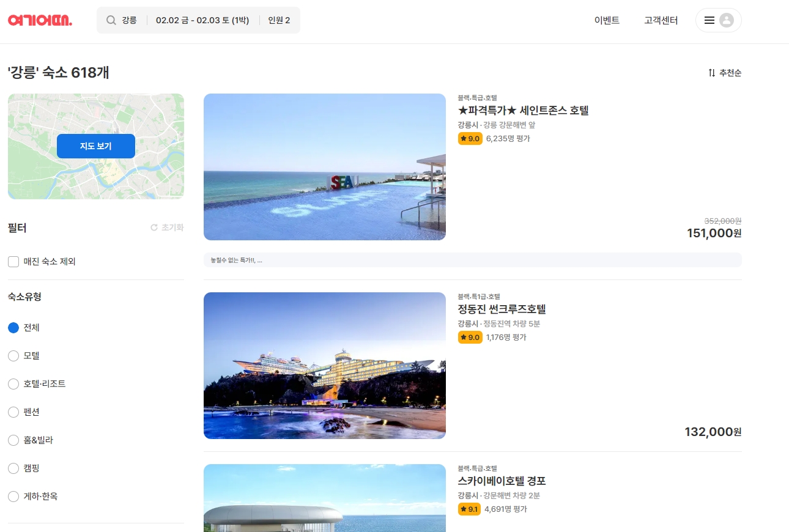
Task: Click the 썬크루즈호텔 ship photo
Action: 325,366
